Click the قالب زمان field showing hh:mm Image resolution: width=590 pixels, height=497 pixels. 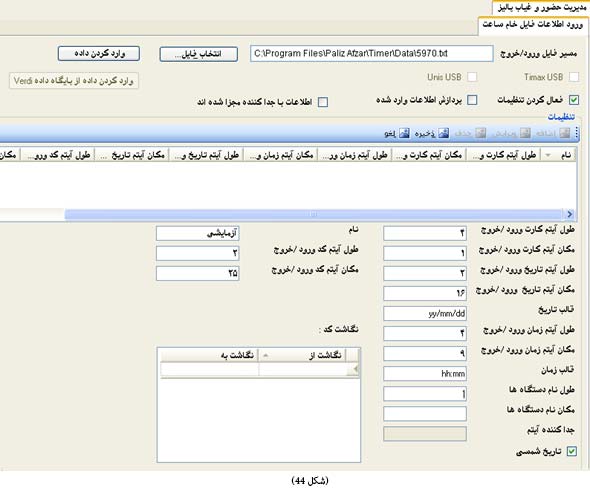pyautogui.click(x=425, y=374)
